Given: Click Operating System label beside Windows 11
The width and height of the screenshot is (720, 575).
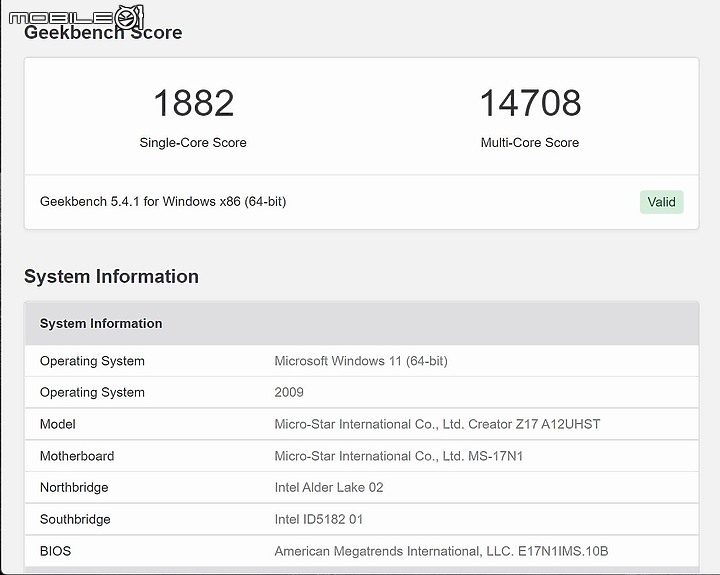Looking at the screenshot, I should click(92, 361).
